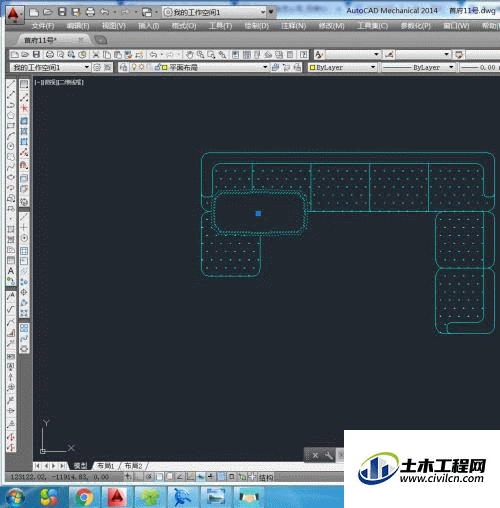Click viewport controls label in drawing area
The image size is (500, 508).
pyautogui.click(x=59, y=82)
